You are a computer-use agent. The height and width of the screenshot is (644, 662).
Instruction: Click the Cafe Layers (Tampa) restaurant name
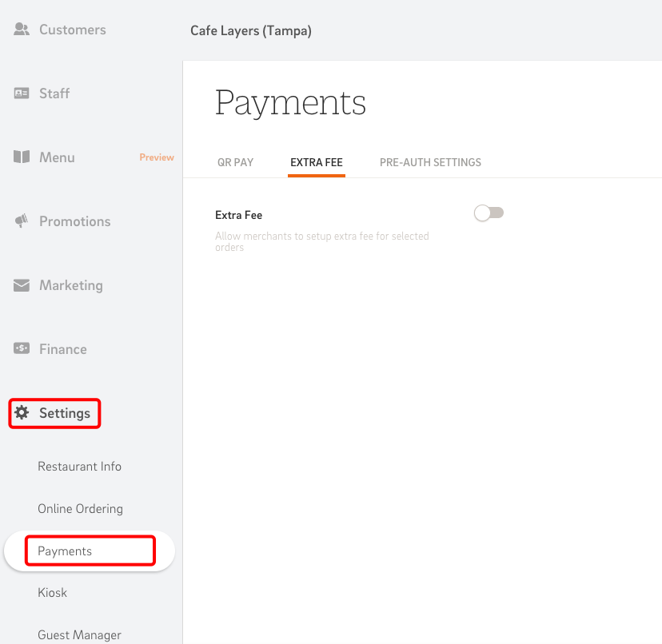tap(251, 31)
